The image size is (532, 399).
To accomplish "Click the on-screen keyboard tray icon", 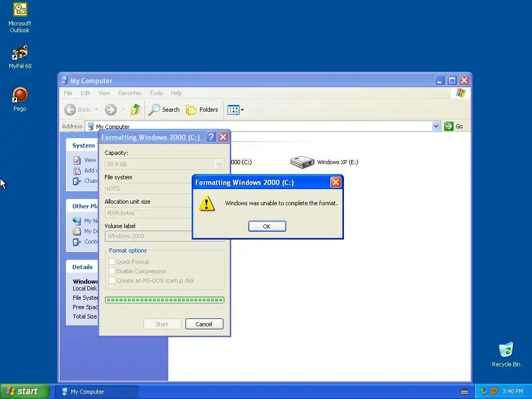I will pos(464,392).
